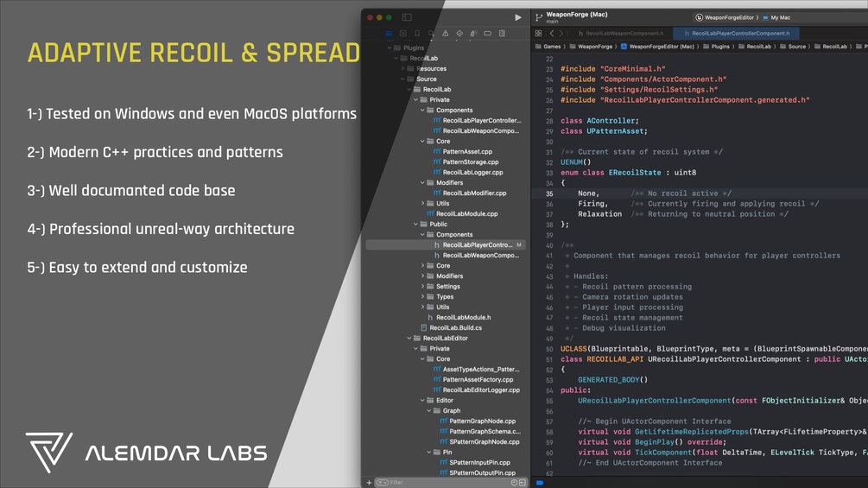Open the Issue navigator warning icon
The image size is (868, 488).
(x=446, y=33)
